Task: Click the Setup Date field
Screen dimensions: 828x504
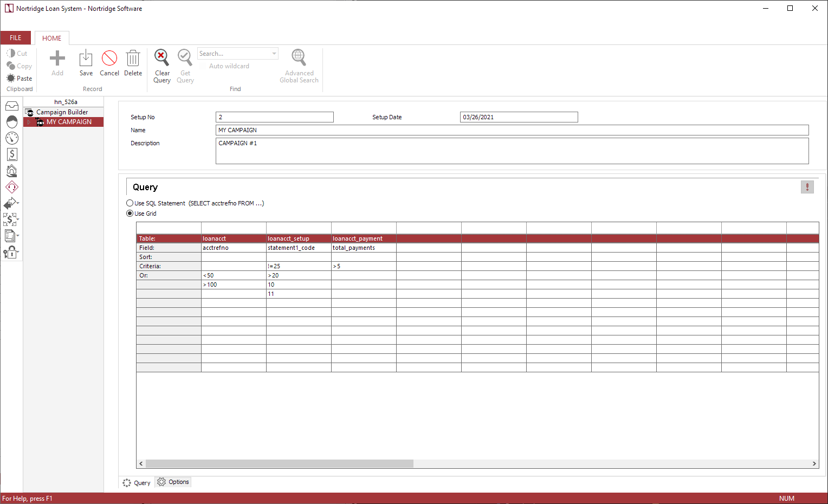Action: pos(519,117)
